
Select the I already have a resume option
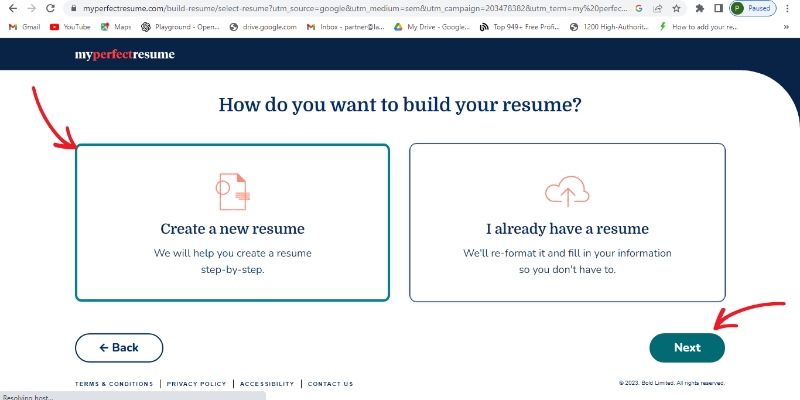pyautogui.click(x=567, y=222)
